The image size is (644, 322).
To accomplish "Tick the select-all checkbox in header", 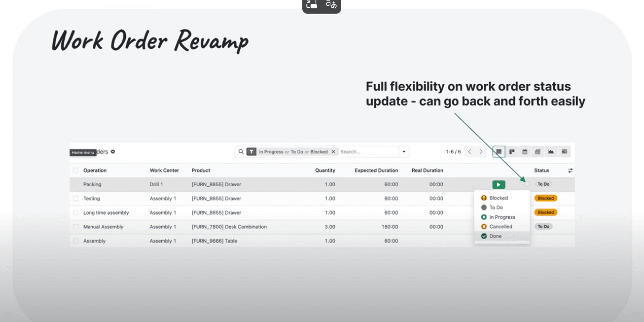I will point(76,171).
